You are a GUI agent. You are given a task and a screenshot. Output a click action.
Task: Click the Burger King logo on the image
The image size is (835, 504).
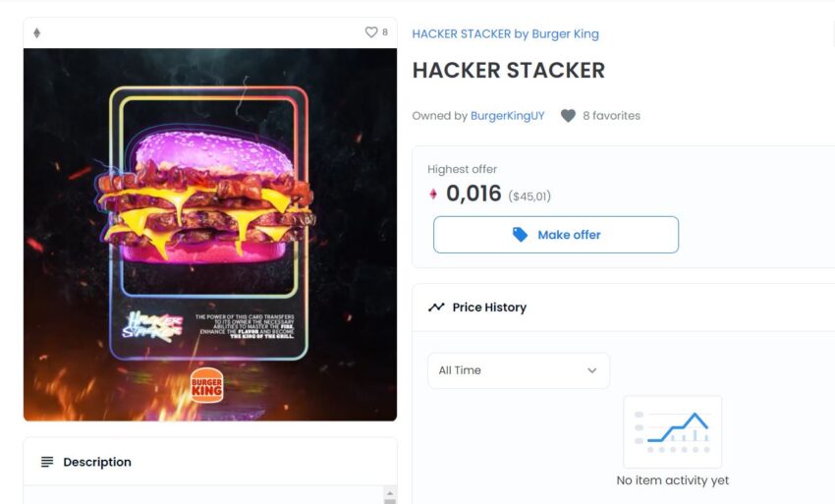click(206, 385)
